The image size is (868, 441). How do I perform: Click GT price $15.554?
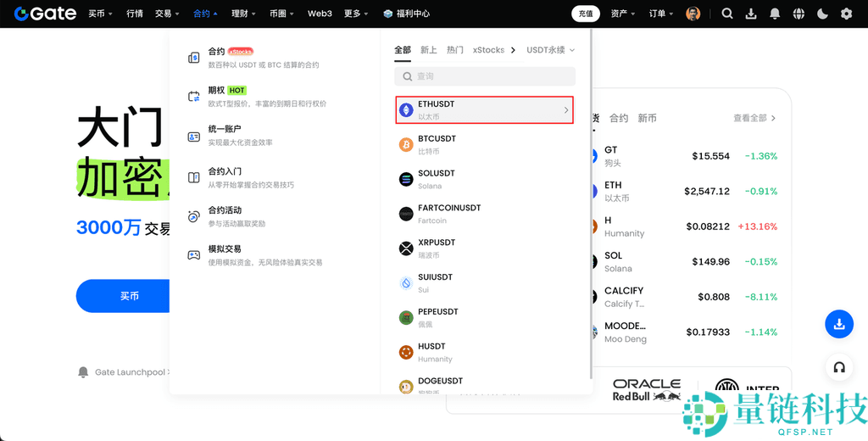(711, 156)
